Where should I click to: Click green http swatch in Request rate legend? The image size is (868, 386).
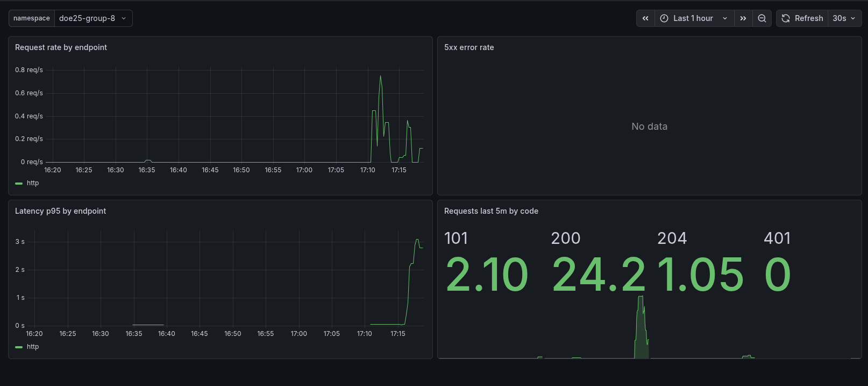point(19,184)
